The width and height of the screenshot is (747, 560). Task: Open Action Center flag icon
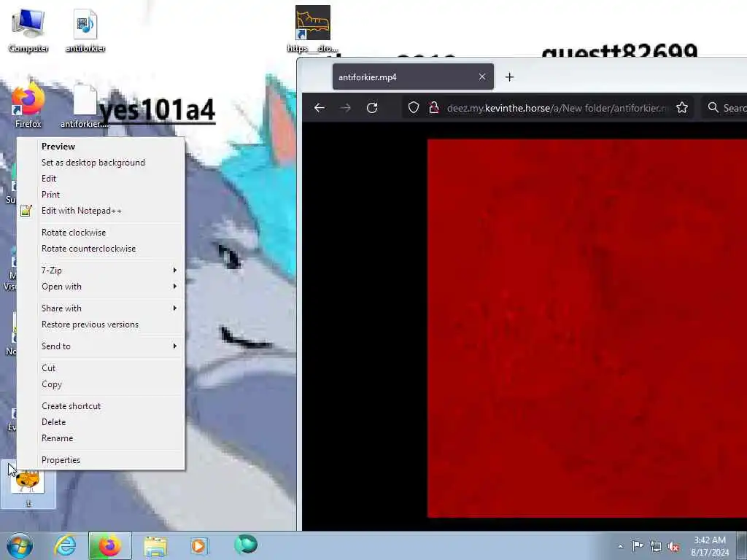click(638, 545)
